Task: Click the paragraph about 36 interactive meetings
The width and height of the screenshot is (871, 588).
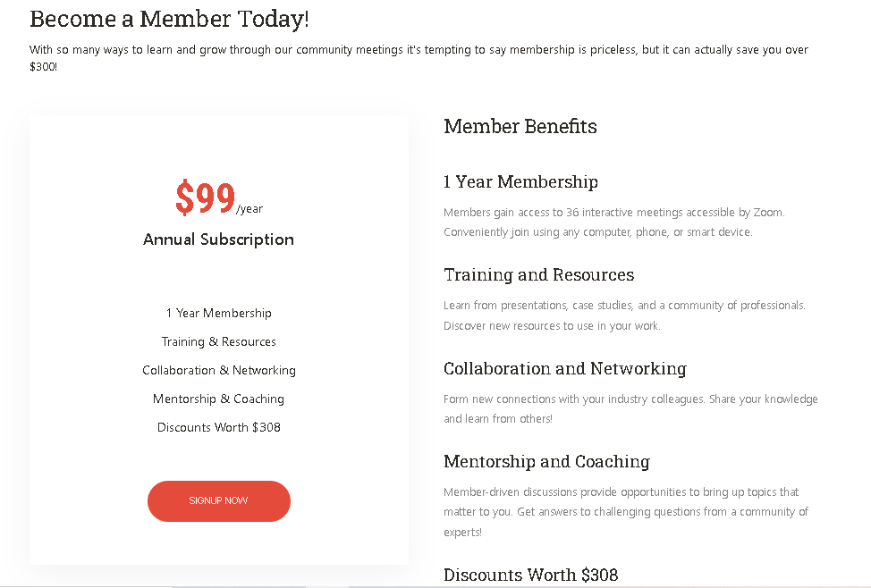Action: coord(613,223)
